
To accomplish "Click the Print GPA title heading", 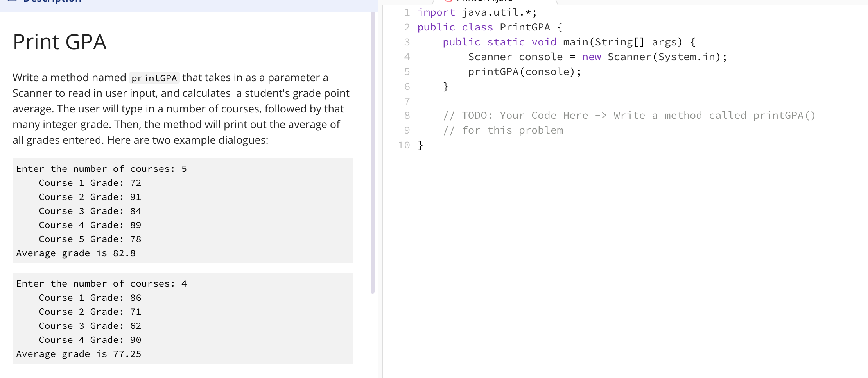I will pos(59,42).
